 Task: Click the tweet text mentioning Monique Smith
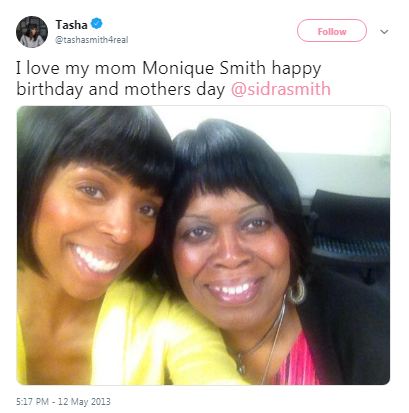(x=173, y=79)
